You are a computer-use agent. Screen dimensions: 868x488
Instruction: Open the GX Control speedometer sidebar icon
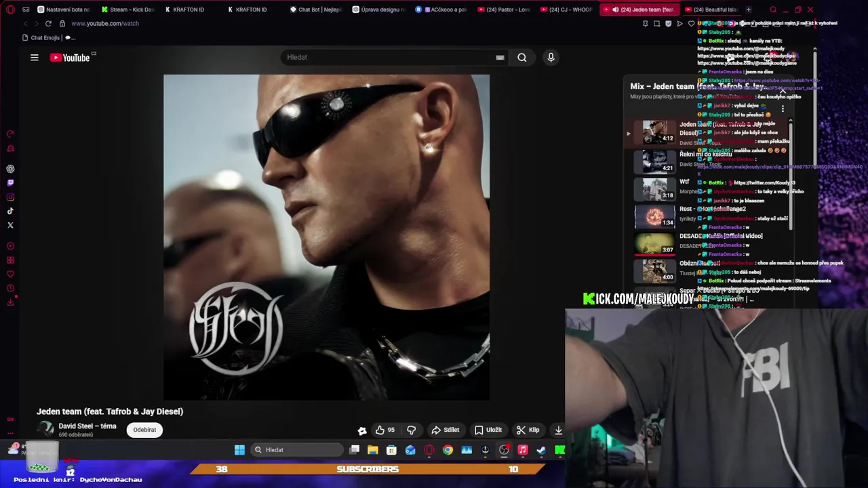pos(10,134)
